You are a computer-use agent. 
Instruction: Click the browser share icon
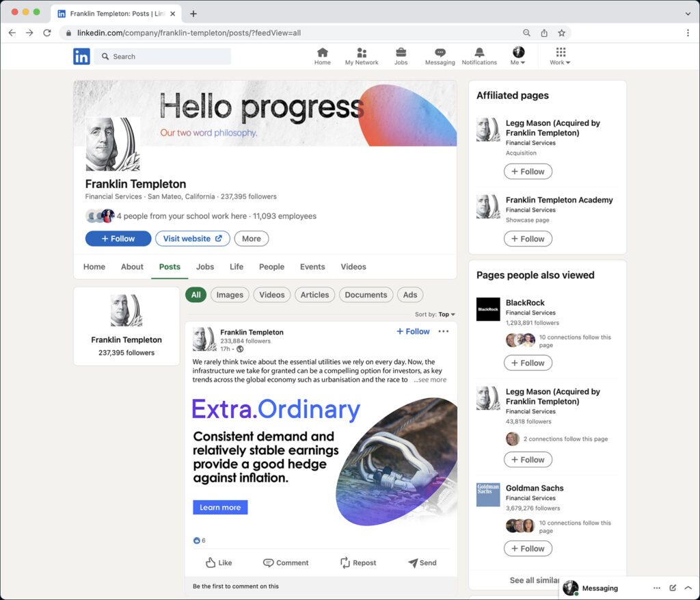pos(544,33)
